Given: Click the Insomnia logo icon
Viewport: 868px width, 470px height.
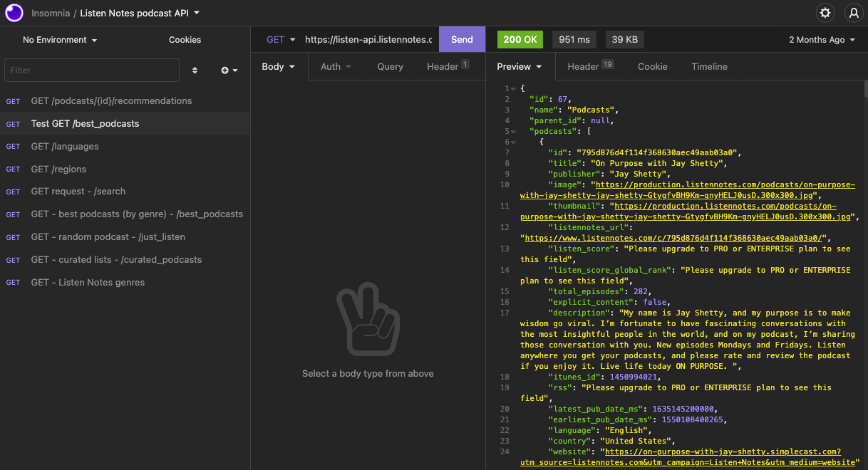Looking at the screenshot, I should (14, 13).
